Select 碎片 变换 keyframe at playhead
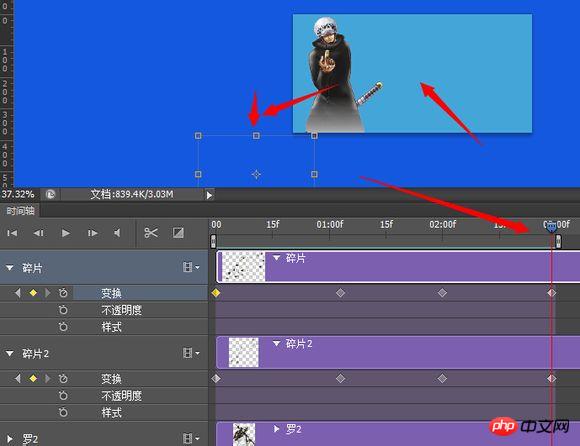The image size is (580, 446). pos(552,293)
